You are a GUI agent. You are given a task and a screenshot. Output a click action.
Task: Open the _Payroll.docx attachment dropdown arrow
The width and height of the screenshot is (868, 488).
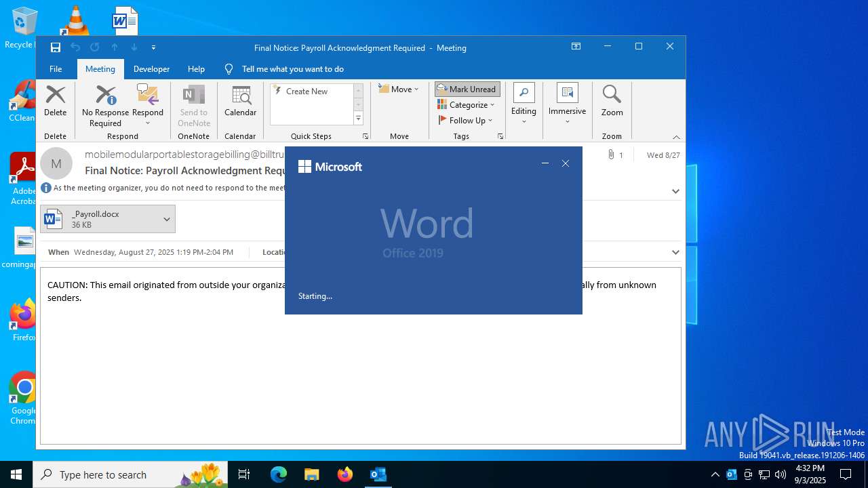pyautogui.click(x=167, y=219)
